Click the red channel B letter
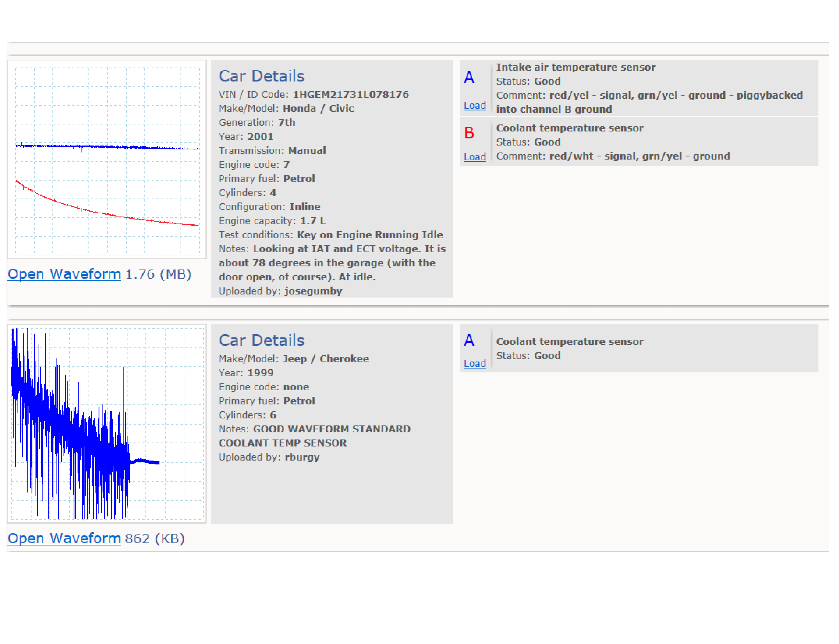This screenshot has width=839, height=644. tap(469, 133)
